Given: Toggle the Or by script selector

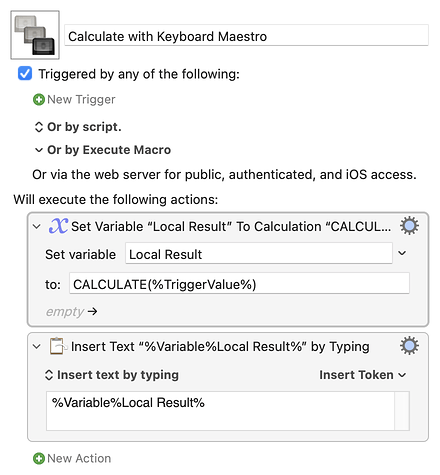Looking at the screenshot, I should [39, 127].
